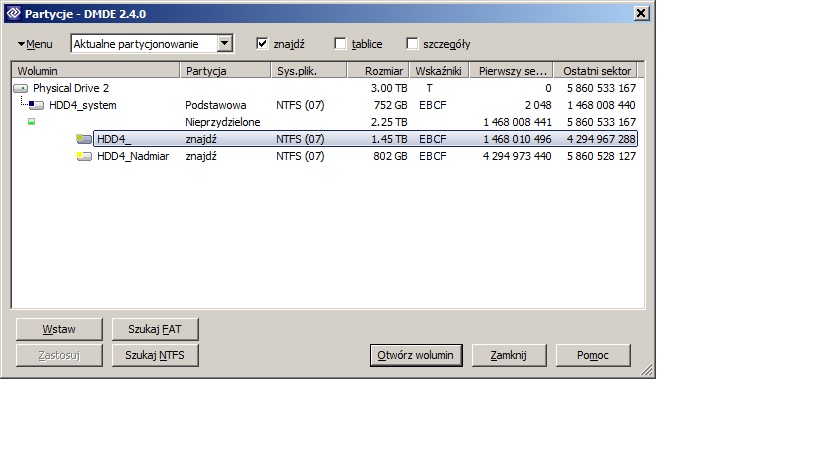Click znajdź cell in the HDD4_Nadmiar row
819x460 pixels.
[201, 156]
